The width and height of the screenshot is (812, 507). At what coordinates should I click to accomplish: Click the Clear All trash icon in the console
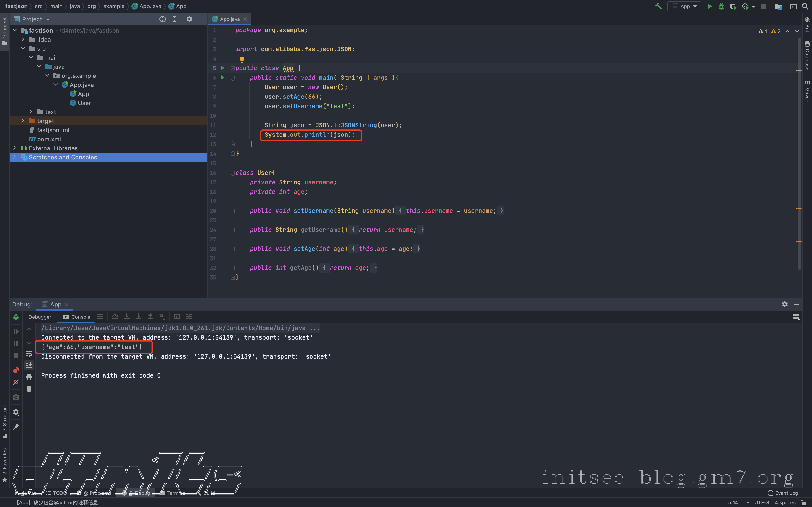point(29,389)
